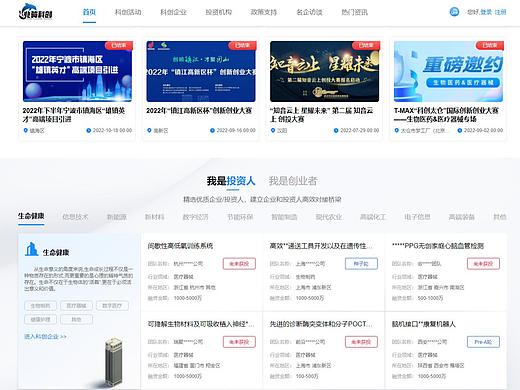Click the red 未获投 badge on the 间歇性高低氧训练系统 card
The height and width of the screenshot is (390, 520).
click(239, 264)
